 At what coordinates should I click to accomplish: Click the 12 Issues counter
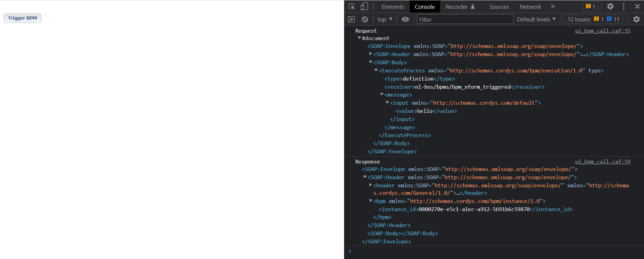tap(593, 19)
